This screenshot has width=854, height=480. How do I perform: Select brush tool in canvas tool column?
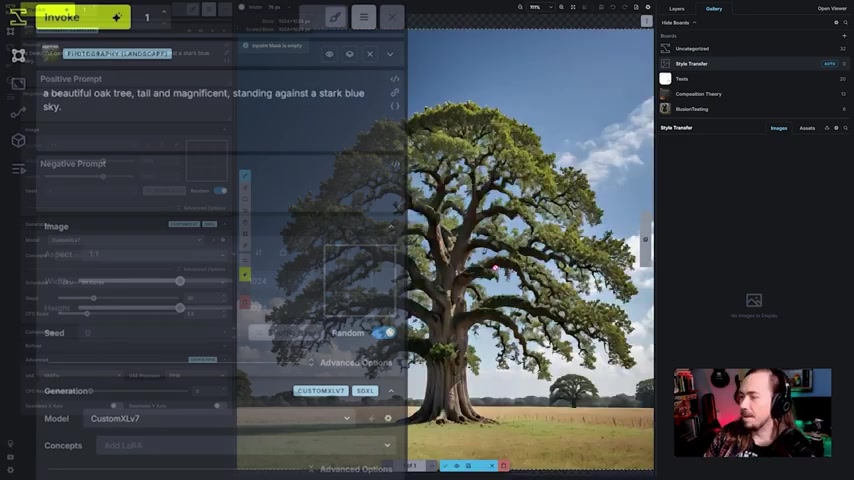[245, 175]
